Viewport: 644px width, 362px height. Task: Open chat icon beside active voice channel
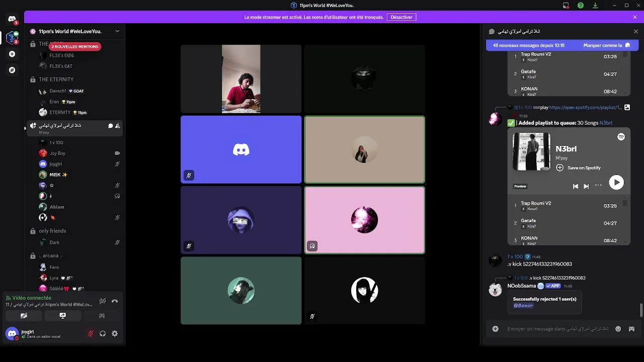pos(110,126)
